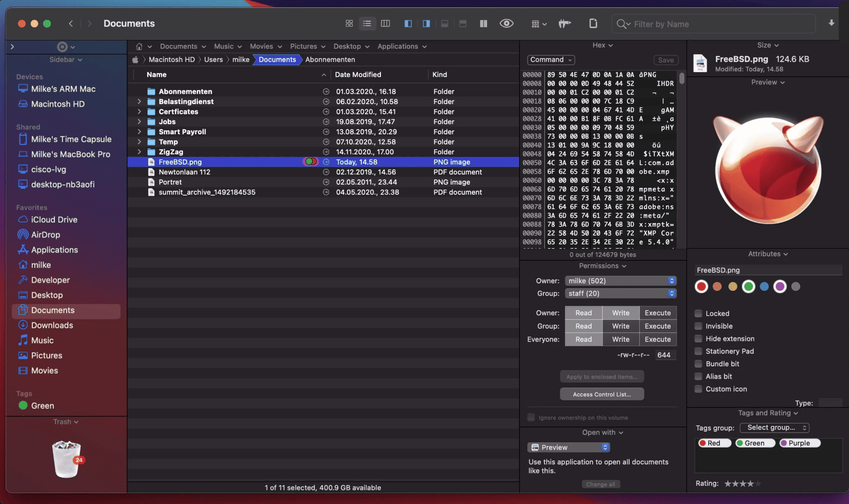
Task: Switch to icon grid view
Action: coord(349,24)
